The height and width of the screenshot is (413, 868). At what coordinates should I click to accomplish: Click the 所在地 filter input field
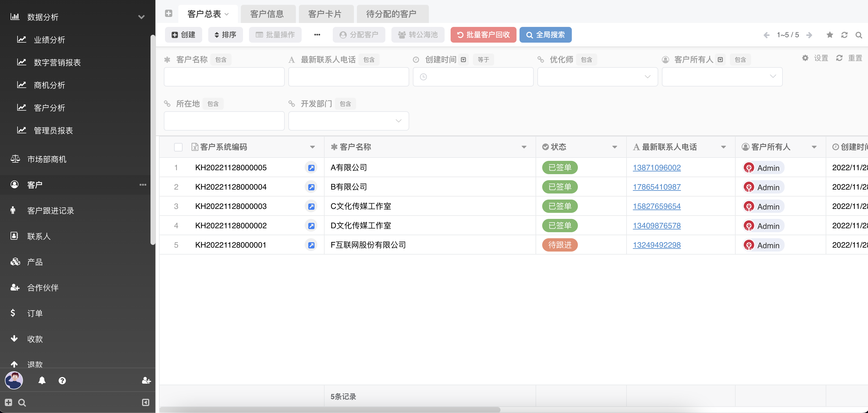pos(224,121)
